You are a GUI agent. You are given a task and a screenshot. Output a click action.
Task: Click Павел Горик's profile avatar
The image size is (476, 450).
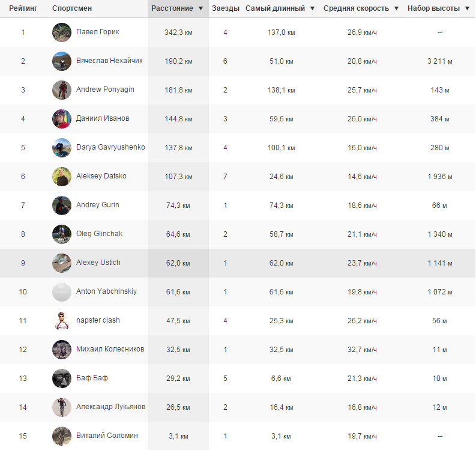click(x=62, y=32)
